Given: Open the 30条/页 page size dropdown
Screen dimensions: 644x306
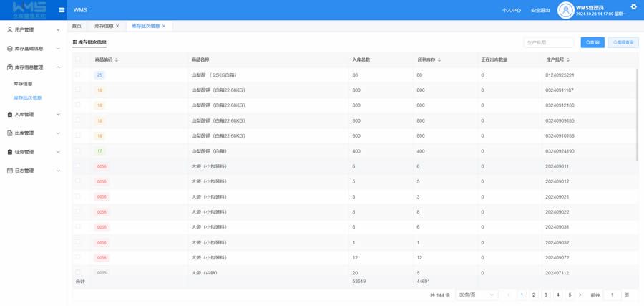Looking at the screenshot, I should point(477,295).
